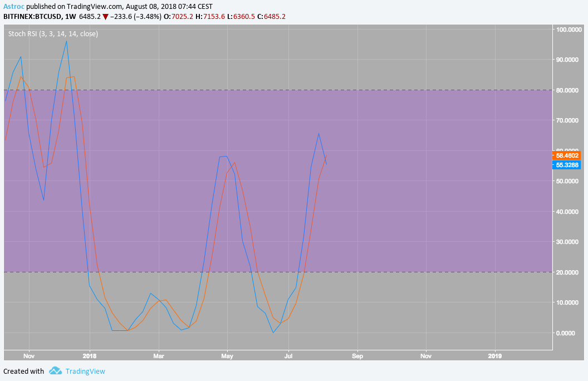
Task: Click the Sep time axis label
Action: (x=357, y=356)
